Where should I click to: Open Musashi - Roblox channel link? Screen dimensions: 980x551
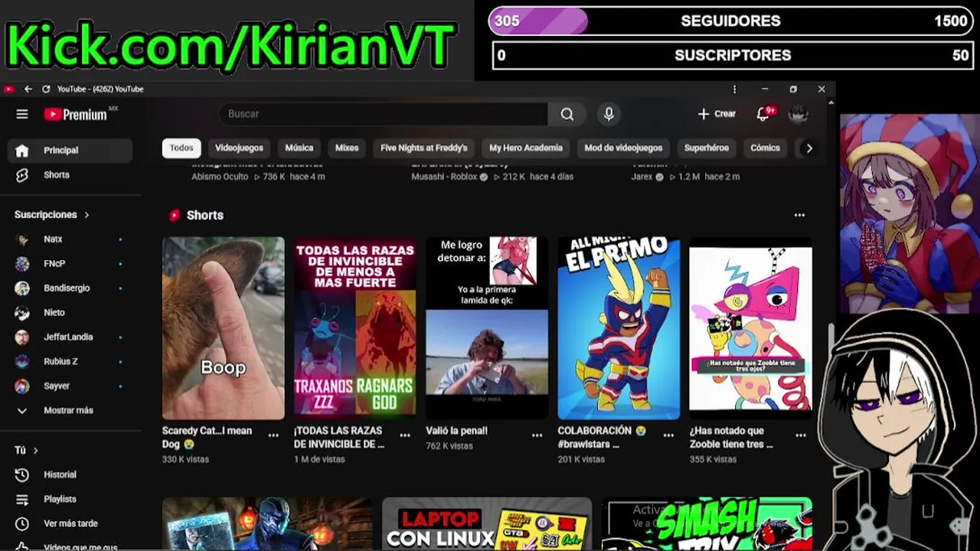[444, 177]
